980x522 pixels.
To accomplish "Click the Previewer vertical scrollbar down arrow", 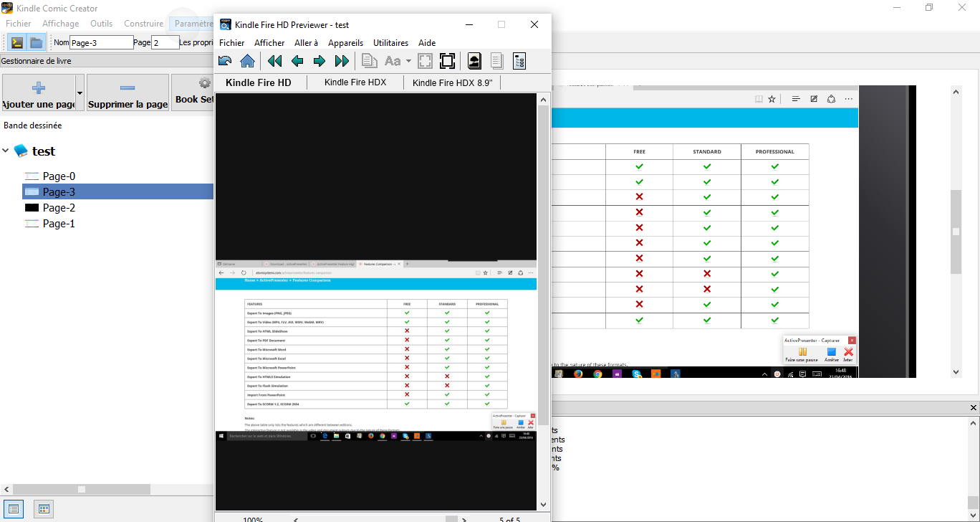I will 543,505.
